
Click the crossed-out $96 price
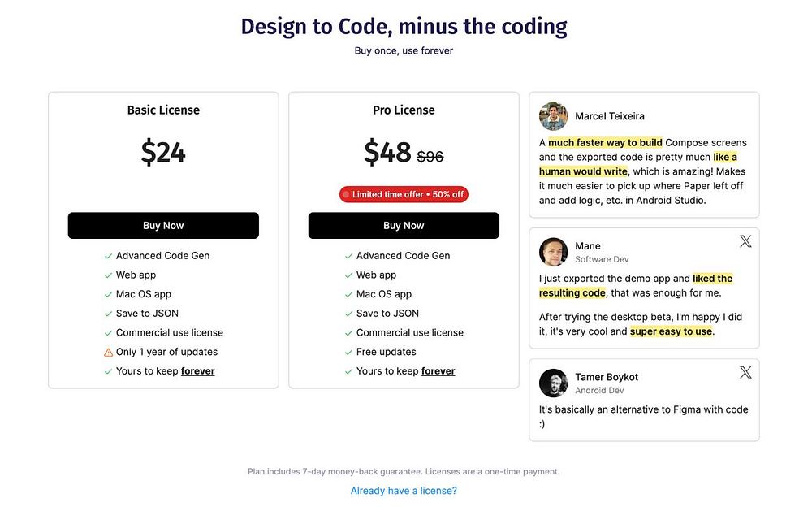(x=430, y=156)
